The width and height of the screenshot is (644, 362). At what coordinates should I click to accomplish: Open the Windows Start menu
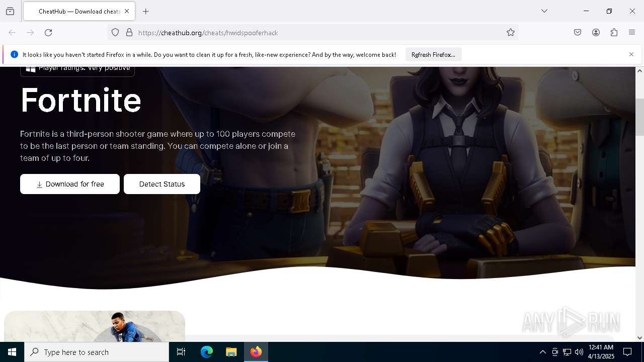pos(12,352)
